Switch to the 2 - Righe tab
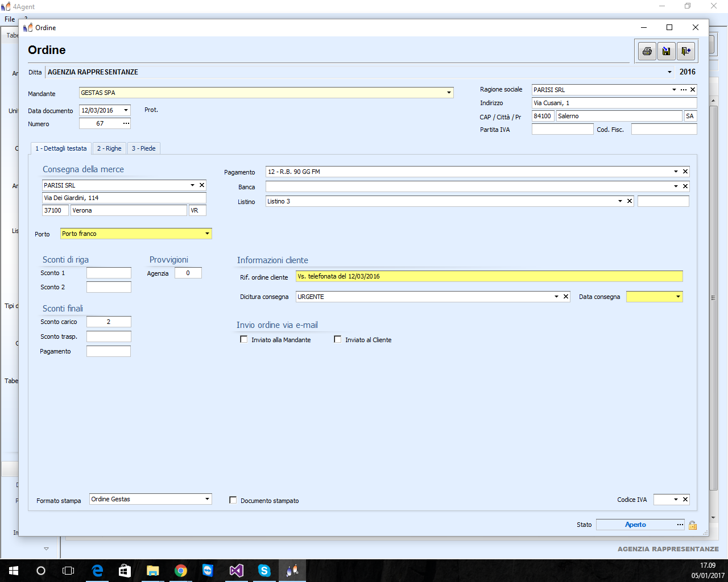This screenshot has height=582, width=728. (x=109, y=148)
